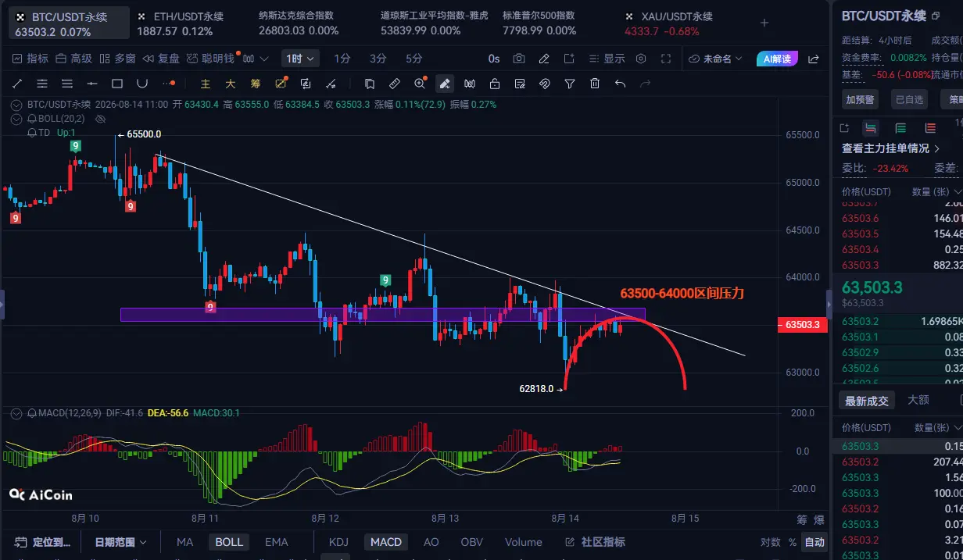Open the drawings filter funnel icon
Viewport: 963px width, 560px height.
click(x=570, y=84)
